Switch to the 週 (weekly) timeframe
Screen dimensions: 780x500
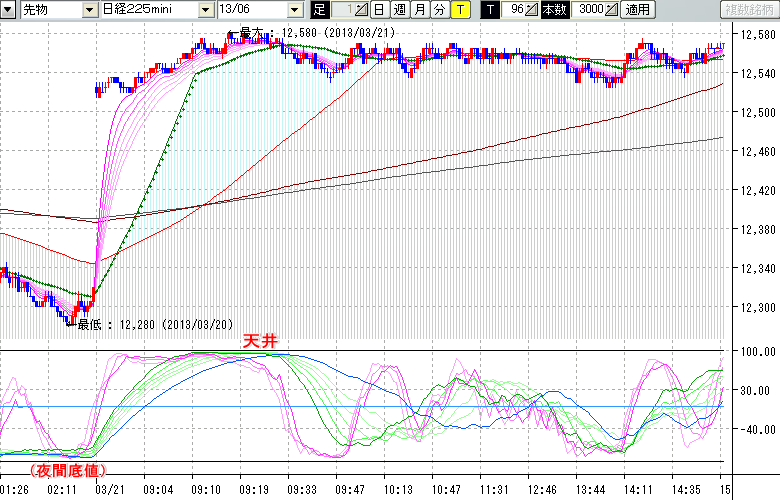click(x=399, y=10)
